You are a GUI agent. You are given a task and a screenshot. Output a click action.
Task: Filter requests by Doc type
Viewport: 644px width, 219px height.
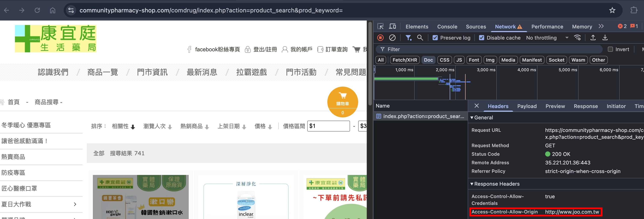tap(428, 60)
